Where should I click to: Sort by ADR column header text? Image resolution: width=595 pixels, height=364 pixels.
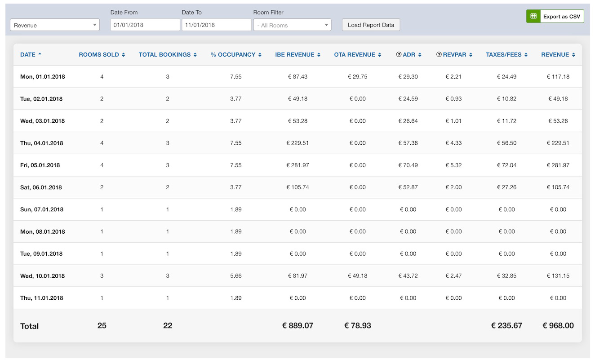409,55
